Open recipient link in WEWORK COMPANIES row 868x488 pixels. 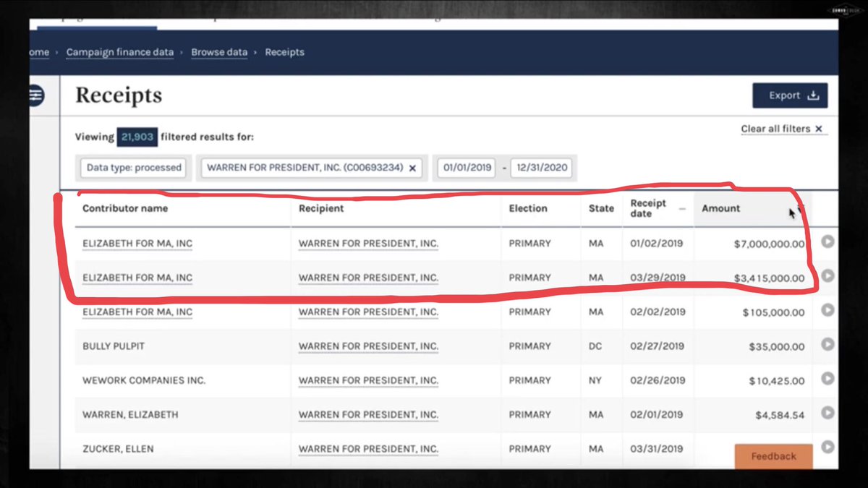tap(368, 380)
